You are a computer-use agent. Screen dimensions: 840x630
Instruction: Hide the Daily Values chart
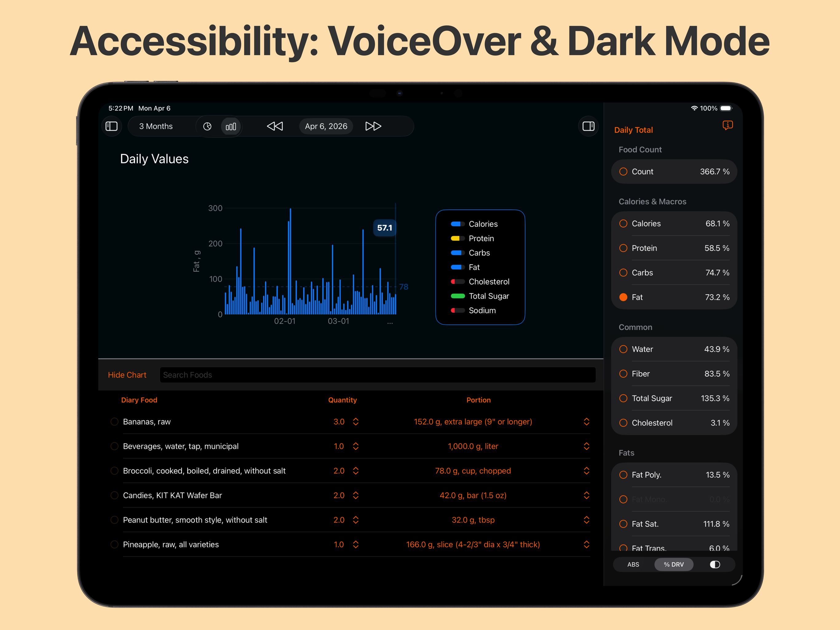coord(127,375)
